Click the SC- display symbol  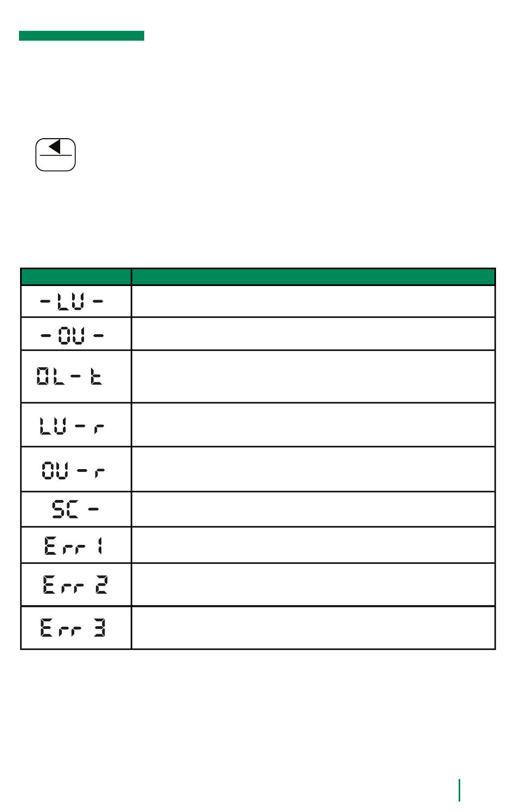[x=75, y=509]
